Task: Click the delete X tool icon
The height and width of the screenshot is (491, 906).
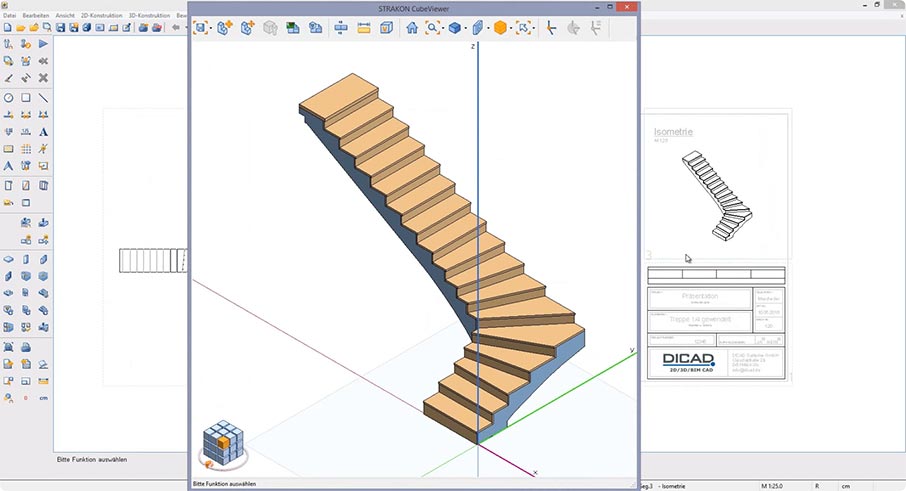Action: pyautogui.click(x=44, y=77)
